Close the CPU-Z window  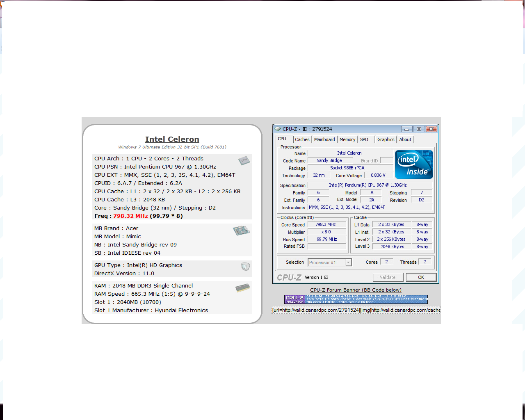point(431,129)
